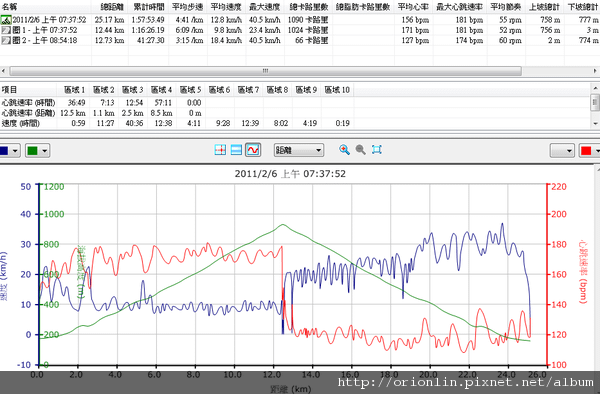This screenshot has height=394, width=600.
Task: Click the 項目 column header in zone table
Action: coord(28,90)
